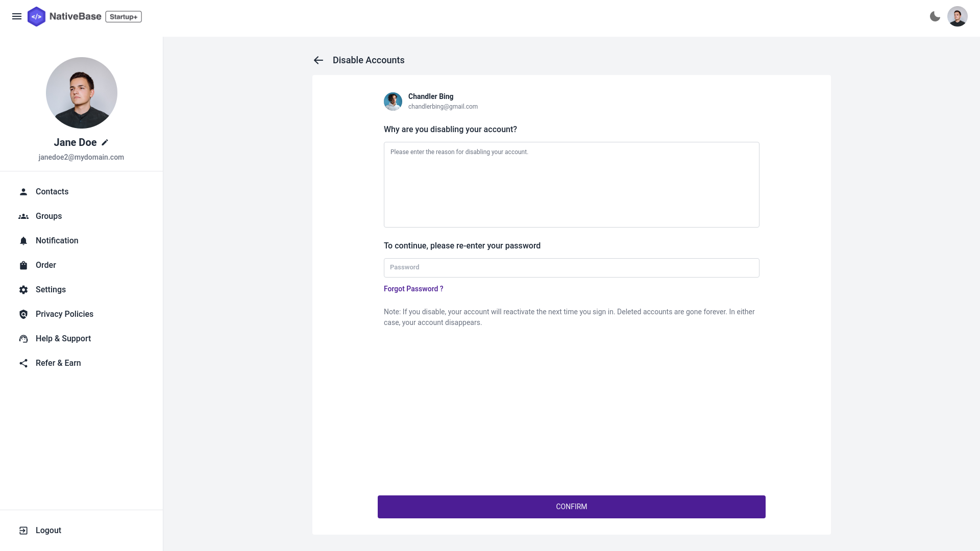
Task: Click back arrow to exit Disable Accounts
Action: (318, 60)
